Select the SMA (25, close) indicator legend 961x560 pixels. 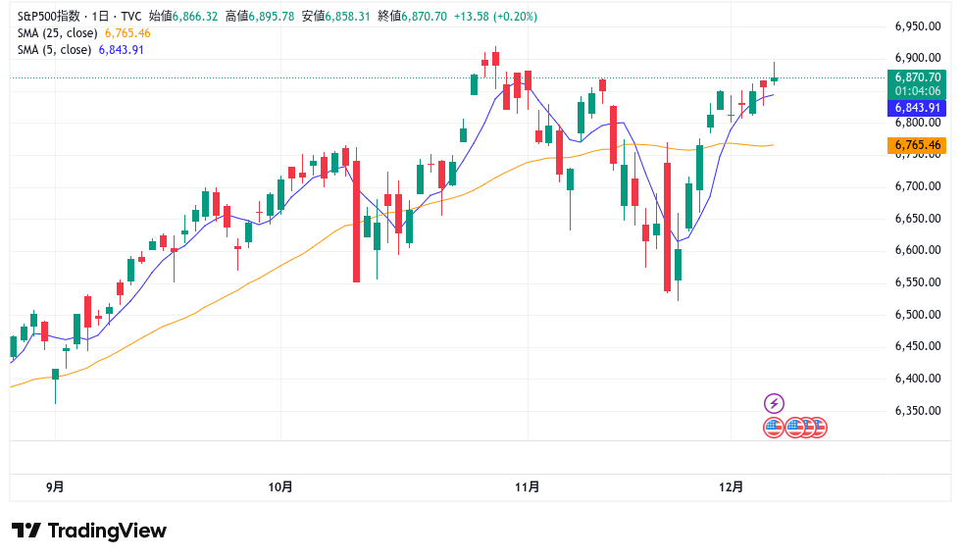[x=54, y=33]
